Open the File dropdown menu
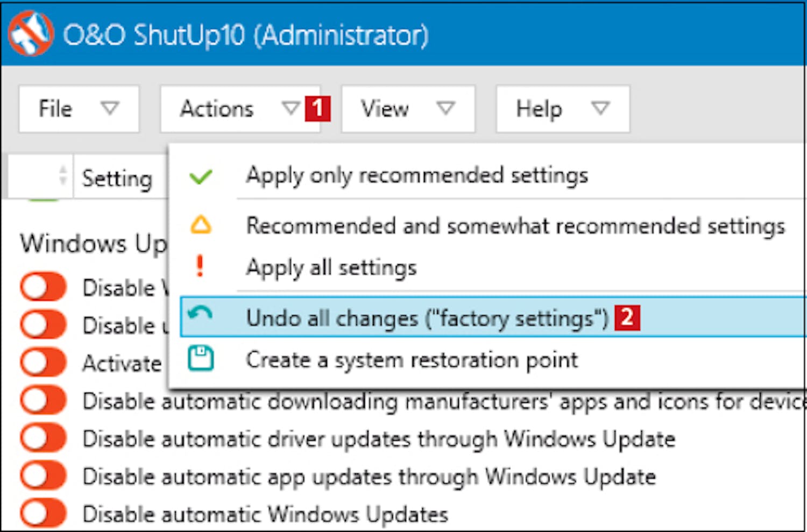Viewport: 807px width, 532px height. 79,109
